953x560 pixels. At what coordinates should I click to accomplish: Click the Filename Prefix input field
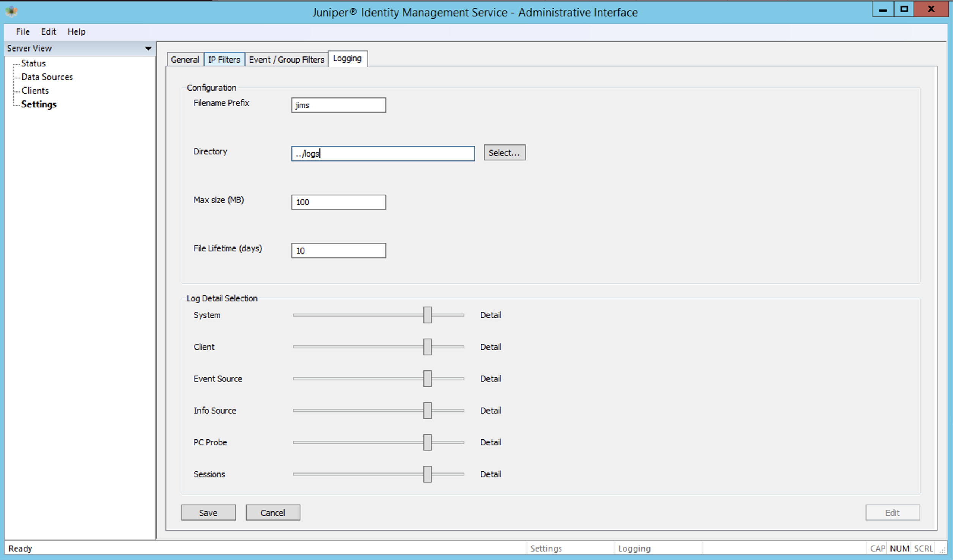click(x=338, y=105)
